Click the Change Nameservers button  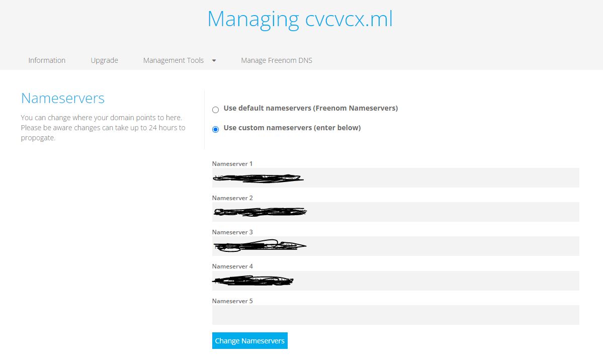pyautogui.click(x=249, y=340)
